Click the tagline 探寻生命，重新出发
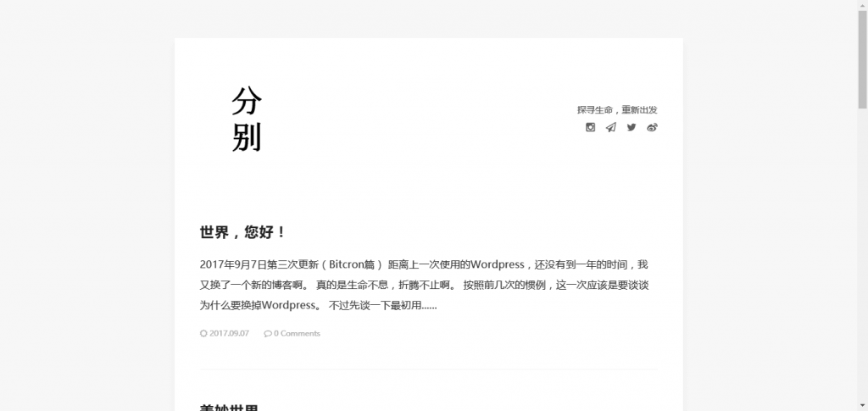Viewport: 868px width, 411px height. (x=617, y=110)
